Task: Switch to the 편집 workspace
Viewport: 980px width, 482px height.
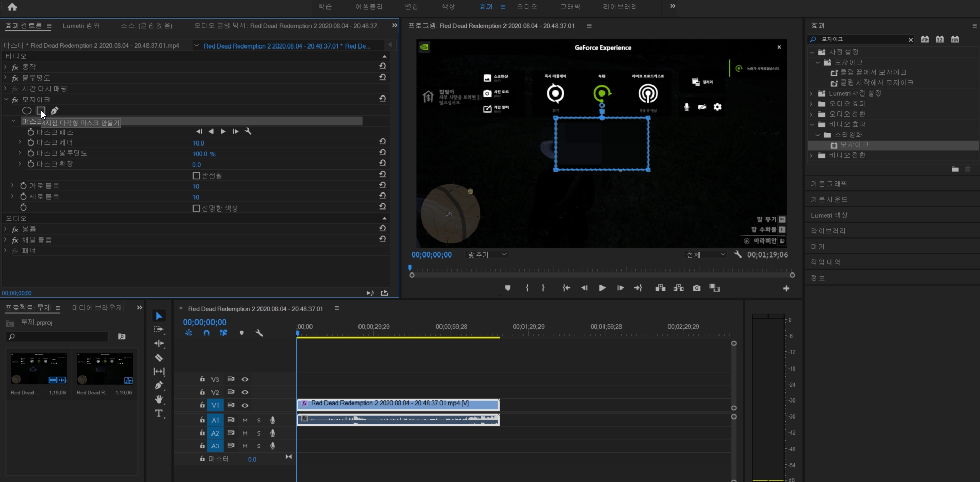Action: [412, 7]
